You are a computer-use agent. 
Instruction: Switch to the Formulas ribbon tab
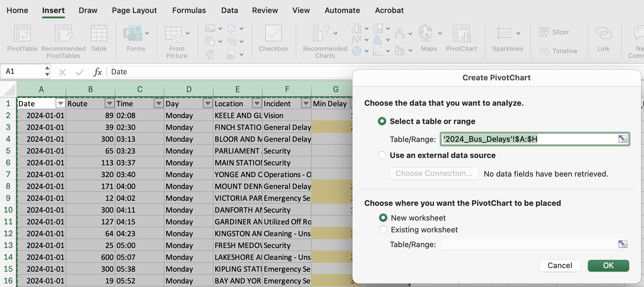click(x=189, y=10)
